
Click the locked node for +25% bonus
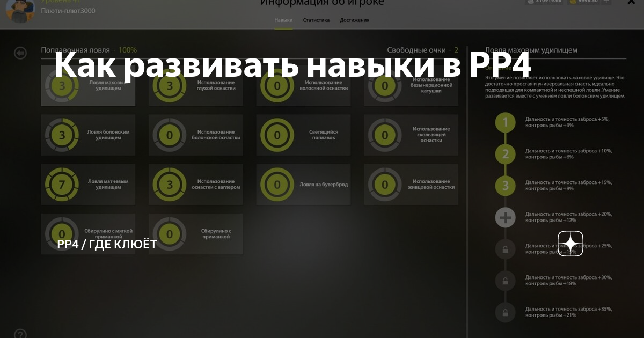click(505, 249)
